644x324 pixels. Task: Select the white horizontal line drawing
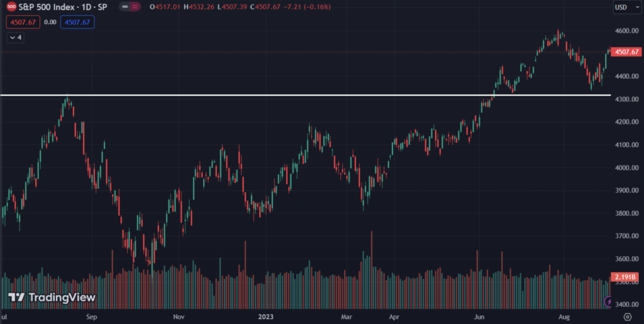pyautogui.click(x=305, y=95)
